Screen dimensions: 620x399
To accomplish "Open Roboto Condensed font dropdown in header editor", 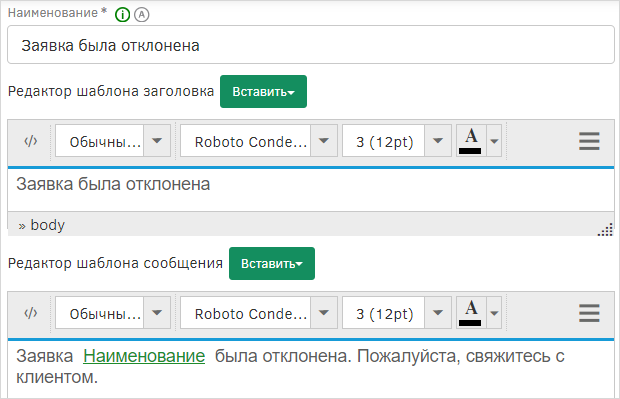I will point(259,141).
